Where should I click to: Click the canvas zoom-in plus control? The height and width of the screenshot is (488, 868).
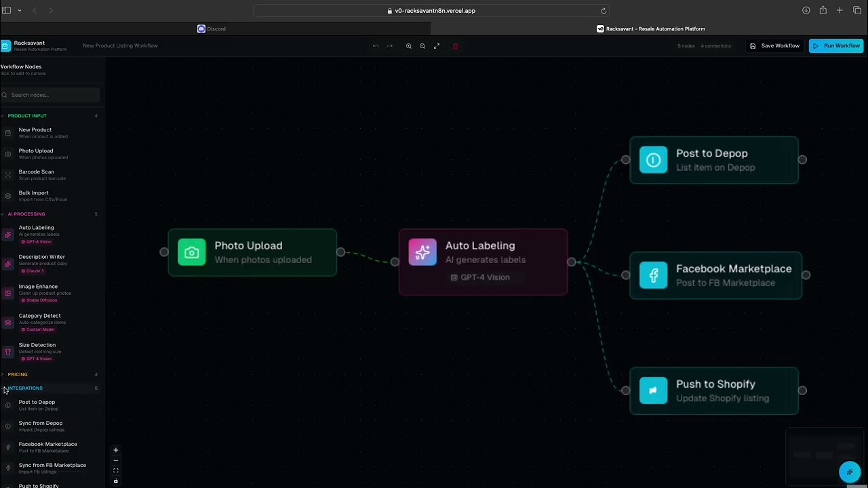click(115, 450)
